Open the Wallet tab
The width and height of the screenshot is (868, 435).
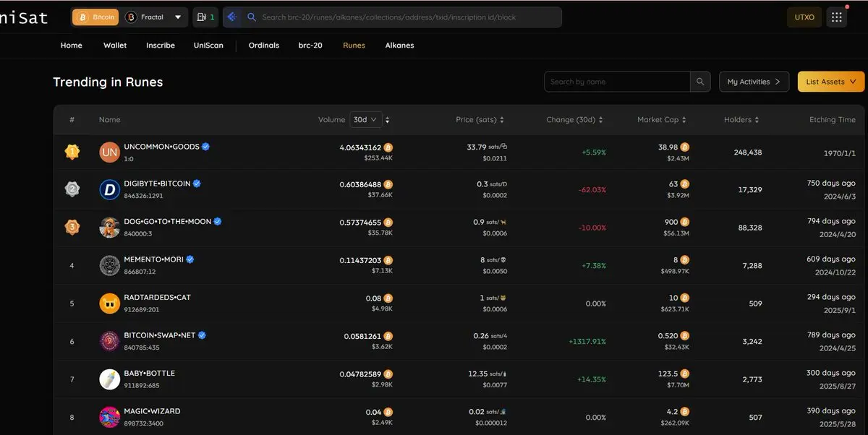coord(115,46)
